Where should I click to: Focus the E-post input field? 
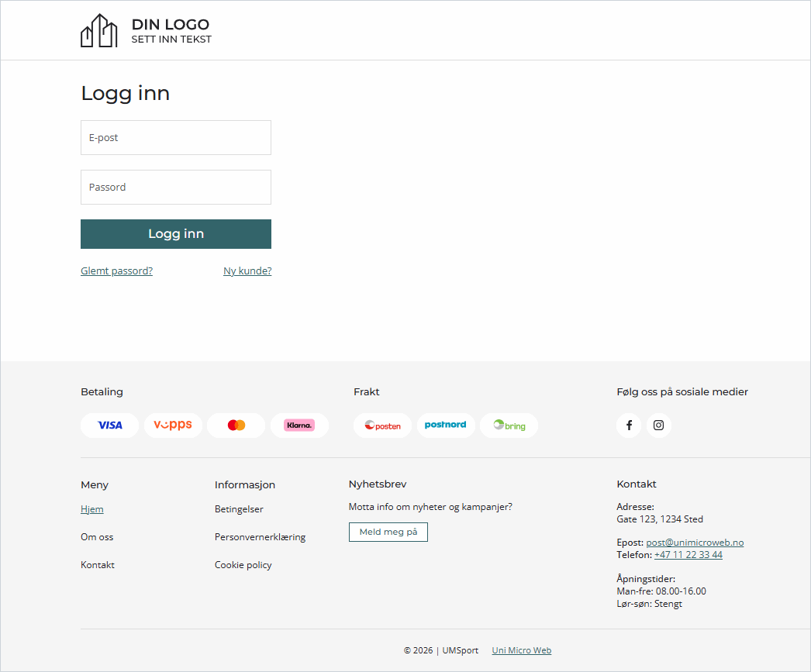click(176, 138)
